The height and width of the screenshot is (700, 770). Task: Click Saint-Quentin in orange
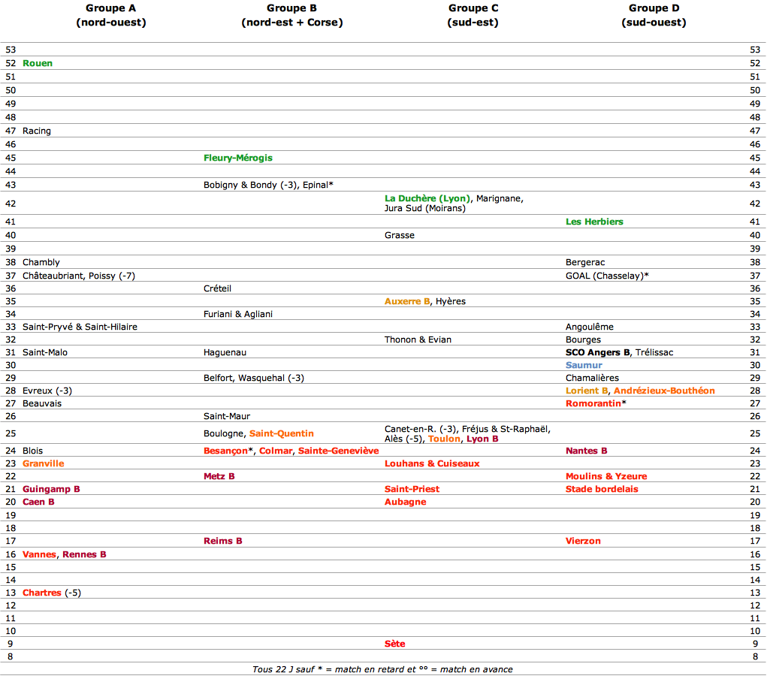point(282,433)
